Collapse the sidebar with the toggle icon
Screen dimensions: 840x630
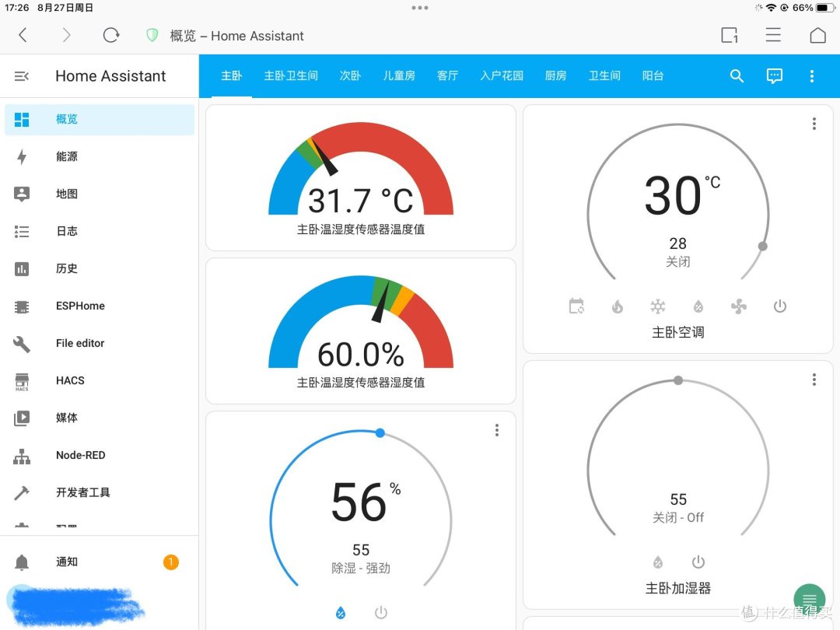click(22, 75)
